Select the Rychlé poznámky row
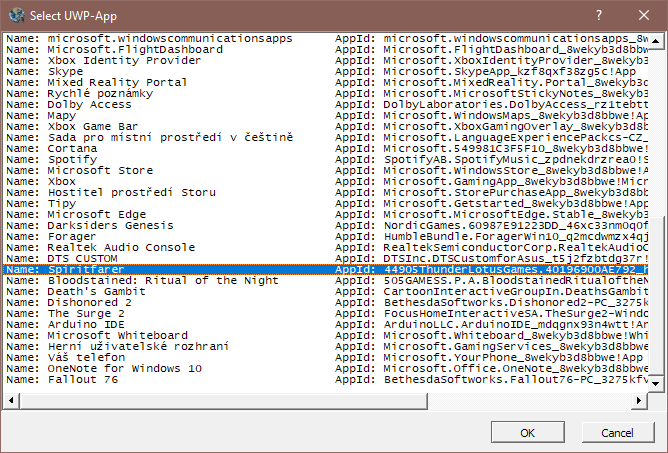This screenshot has width=668, height=453. pos(325,94)
